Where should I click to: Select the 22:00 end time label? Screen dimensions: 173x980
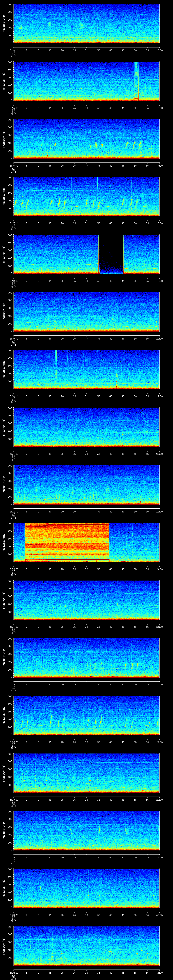click(x=159, y=454)
